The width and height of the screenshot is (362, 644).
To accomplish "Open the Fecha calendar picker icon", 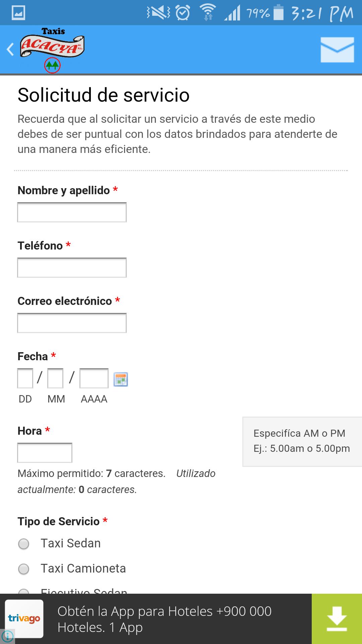I will click(x=121, y=379).
